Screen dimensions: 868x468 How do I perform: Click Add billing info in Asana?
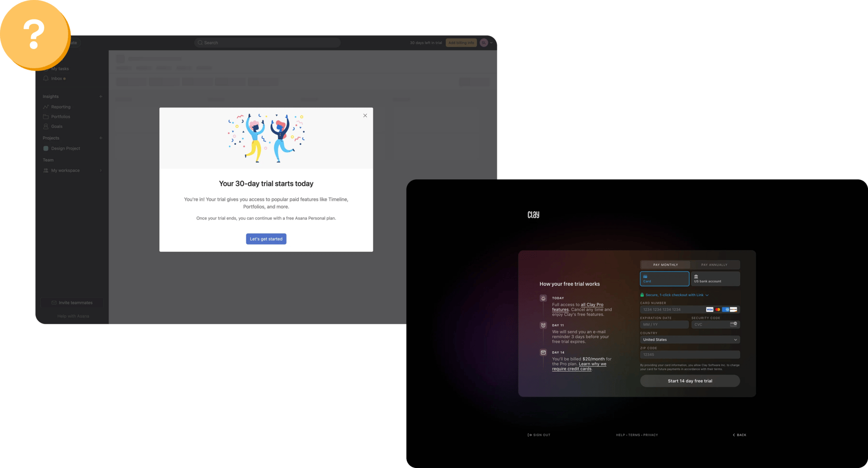click(461, 43)
